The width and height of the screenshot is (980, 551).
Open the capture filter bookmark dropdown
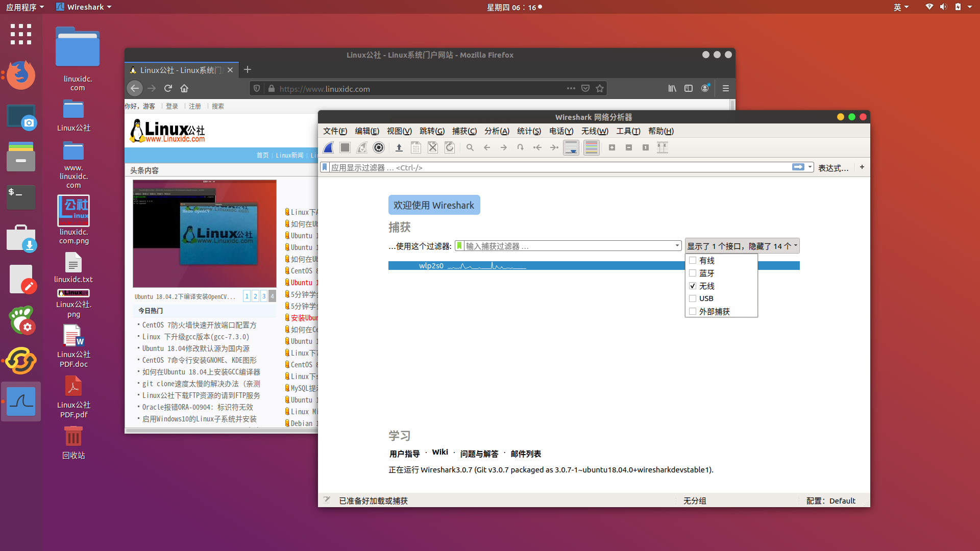(459, 245)
